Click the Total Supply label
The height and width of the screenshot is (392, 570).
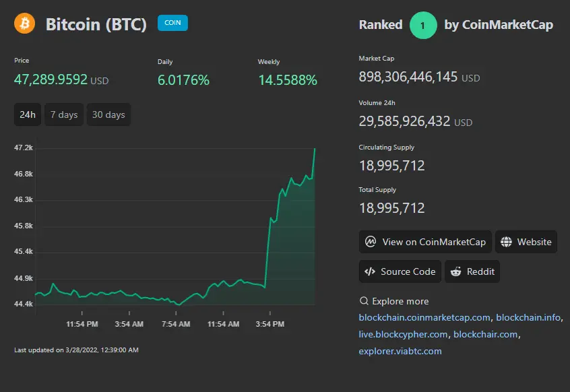(377, 190)
